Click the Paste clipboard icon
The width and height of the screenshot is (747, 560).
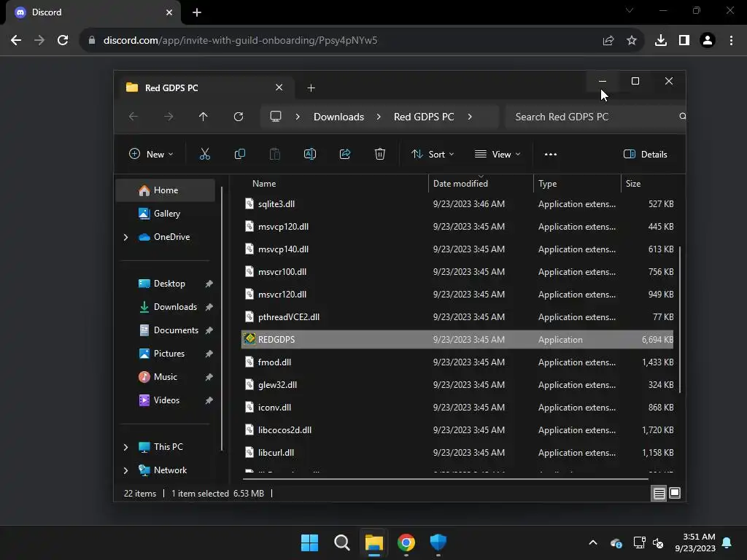pyautogui.click(x=275, y=154)
